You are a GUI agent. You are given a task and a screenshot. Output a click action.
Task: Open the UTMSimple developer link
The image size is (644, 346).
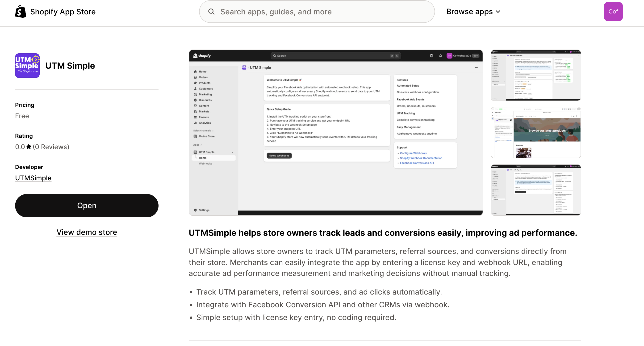[x=33, y=178]
